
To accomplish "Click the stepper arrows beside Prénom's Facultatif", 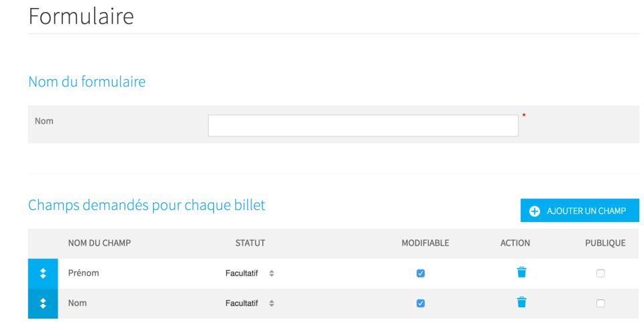I will (272, 274).
